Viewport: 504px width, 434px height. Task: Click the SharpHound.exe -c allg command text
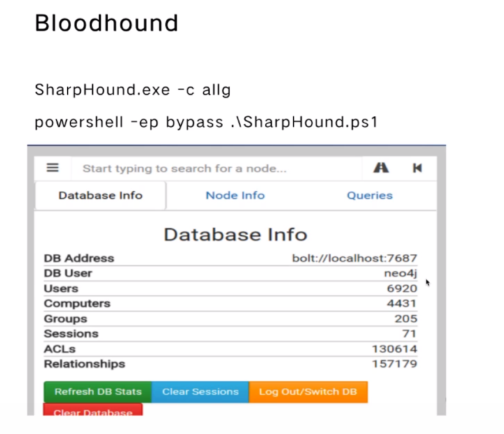coord(132,90)
